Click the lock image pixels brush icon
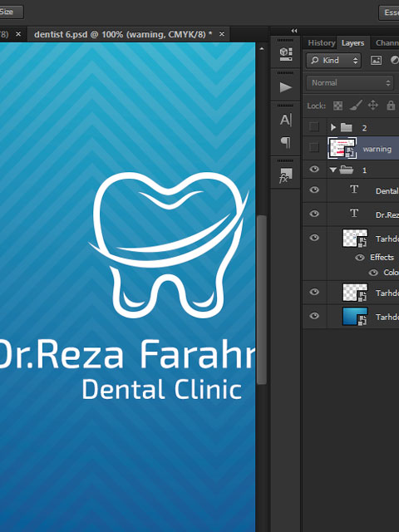 coord(355,106)
